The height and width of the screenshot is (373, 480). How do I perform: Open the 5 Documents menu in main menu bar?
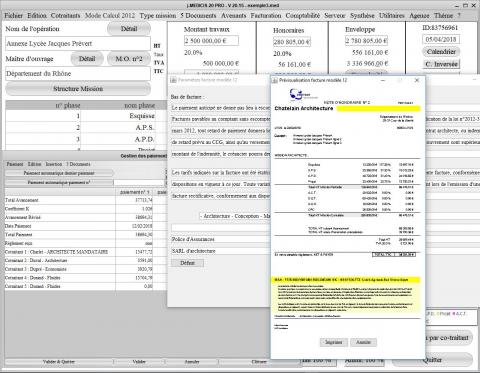(x=198, y=16)
